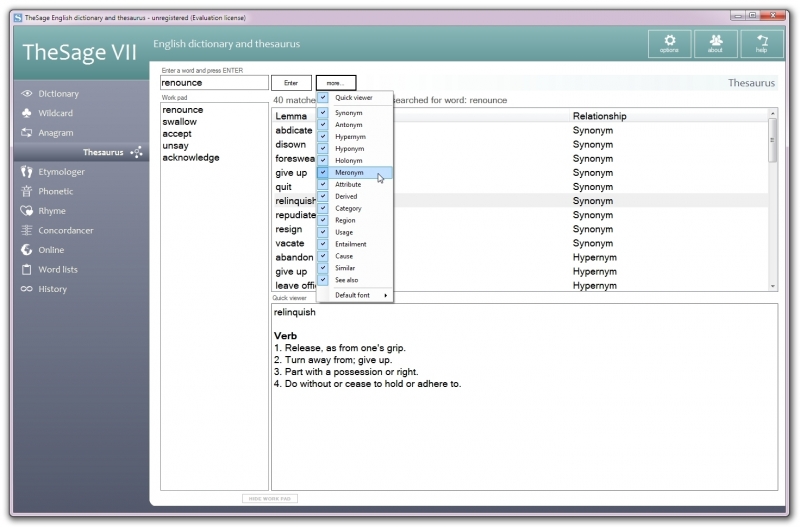Select 'unsay' in the work pad

(x=176, y=145)
